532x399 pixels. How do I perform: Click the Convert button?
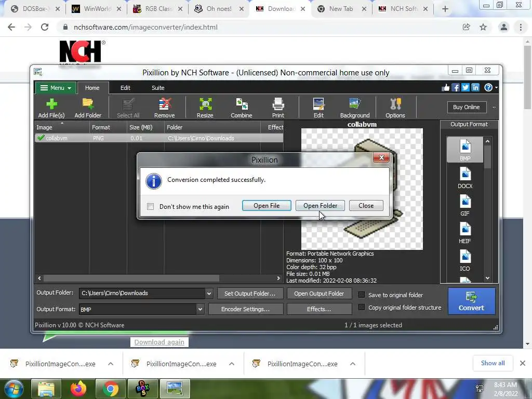472,301
